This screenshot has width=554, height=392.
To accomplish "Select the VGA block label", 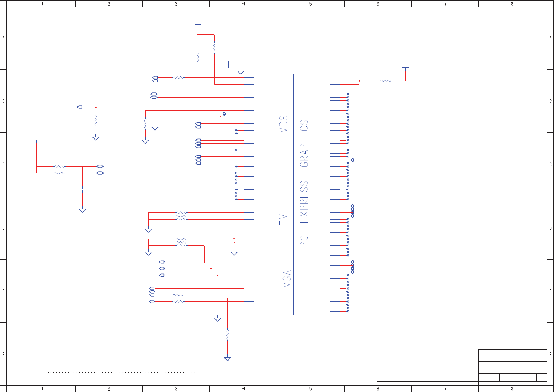I will [x=287, y=279].
